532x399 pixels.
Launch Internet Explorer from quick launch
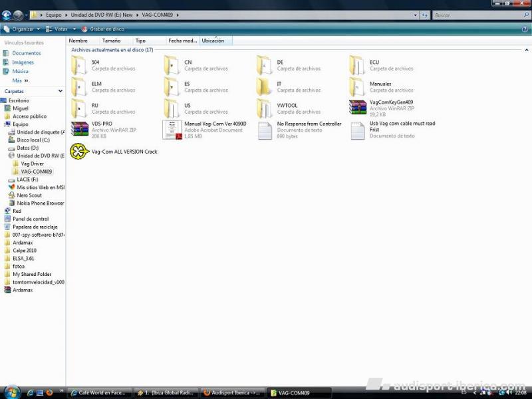click(30, 392)
